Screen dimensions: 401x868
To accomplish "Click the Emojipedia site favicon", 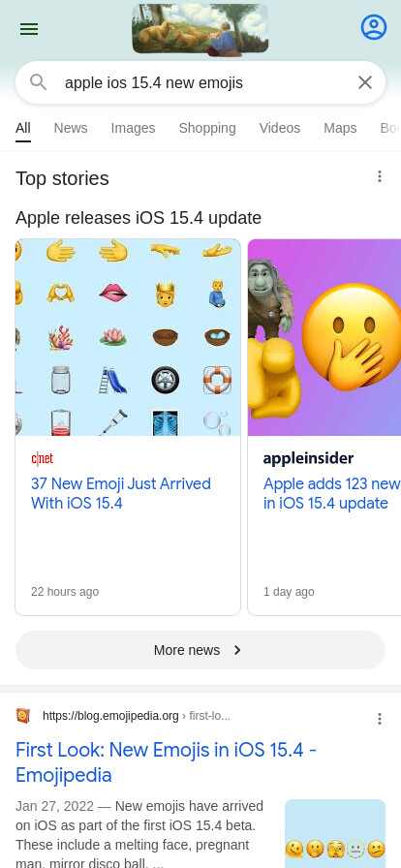I will [x=22, y=716].
